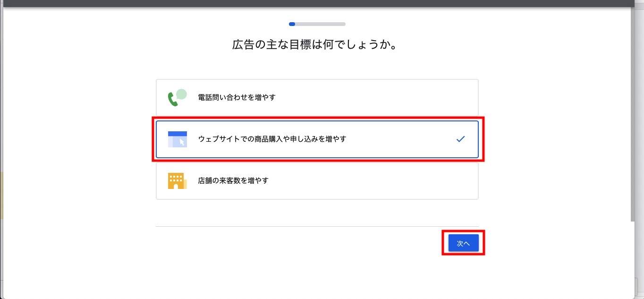Viewport: 644px width, 299px height.
Task: Click empty space right of the store visits label
Action: click(378, 180)
